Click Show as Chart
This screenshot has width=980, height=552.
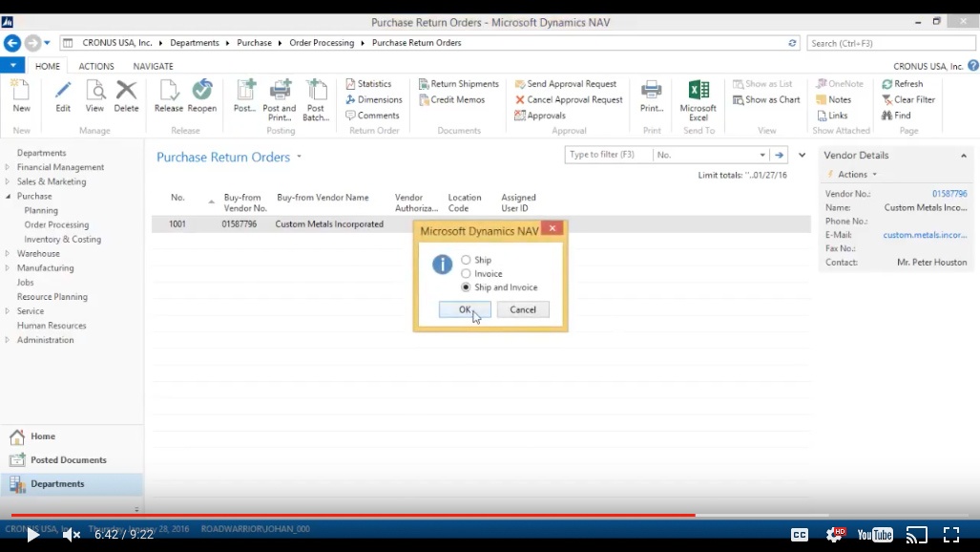(x=766, y=99)
